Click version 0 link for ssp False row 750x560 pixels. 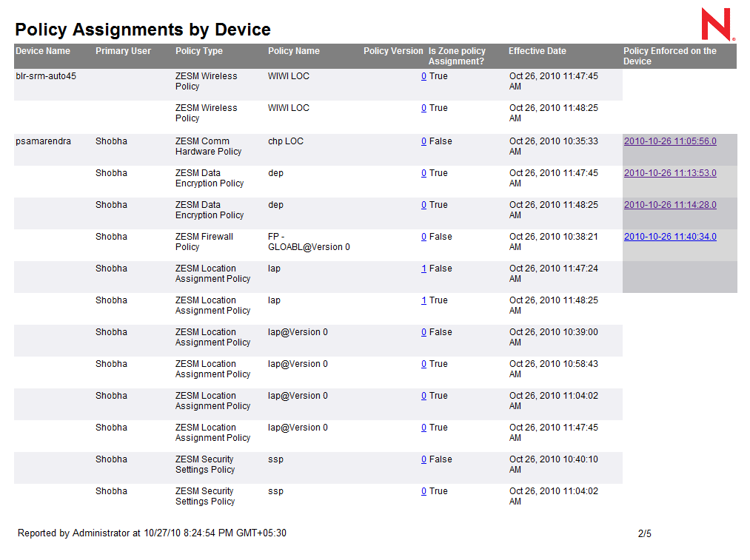tap(423, 459)
